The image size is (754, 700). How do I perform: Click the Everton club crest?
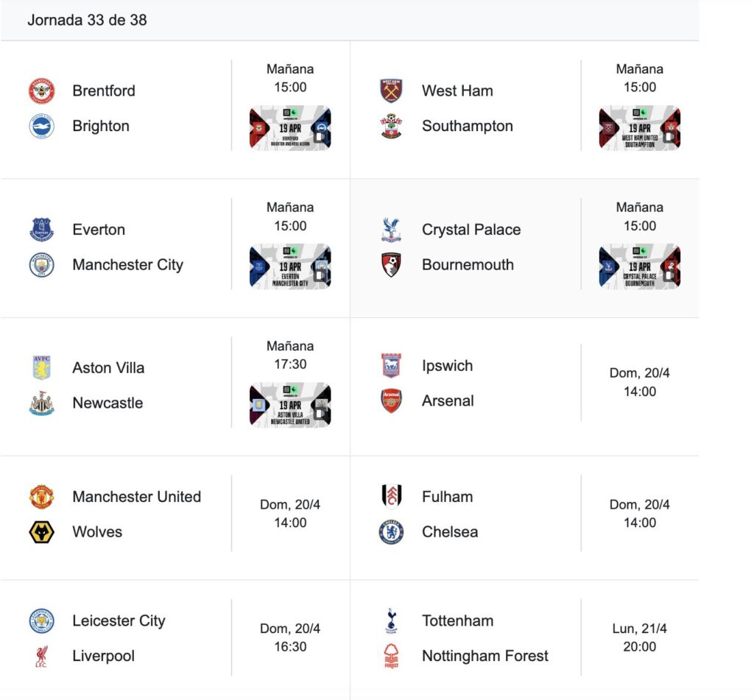[x=42, y=230]
